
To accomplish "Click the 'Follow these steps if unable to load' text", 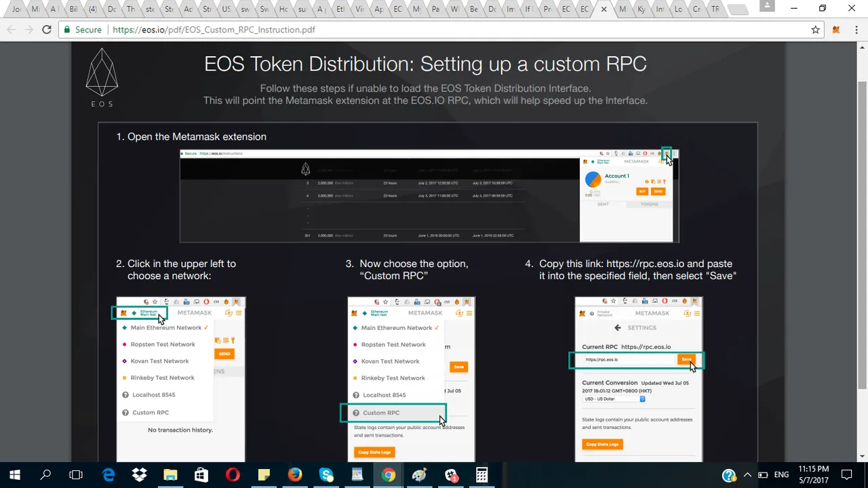I will [x=425, y=88].
